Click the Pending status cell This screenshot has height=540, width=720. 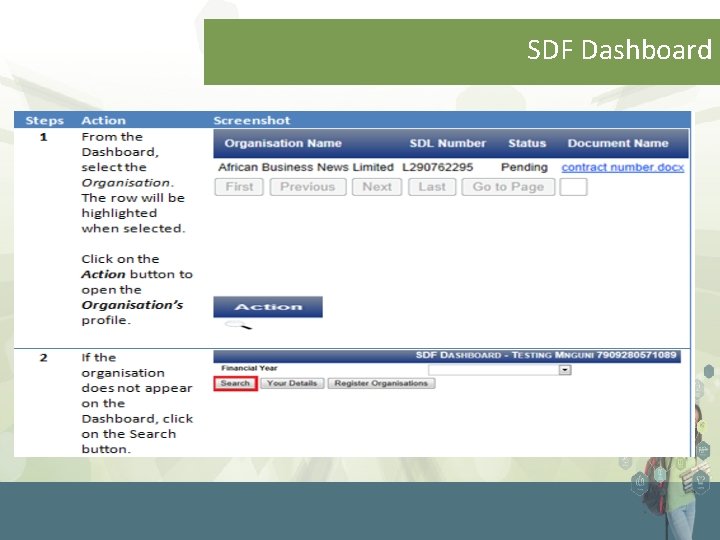tap(524, 167)
